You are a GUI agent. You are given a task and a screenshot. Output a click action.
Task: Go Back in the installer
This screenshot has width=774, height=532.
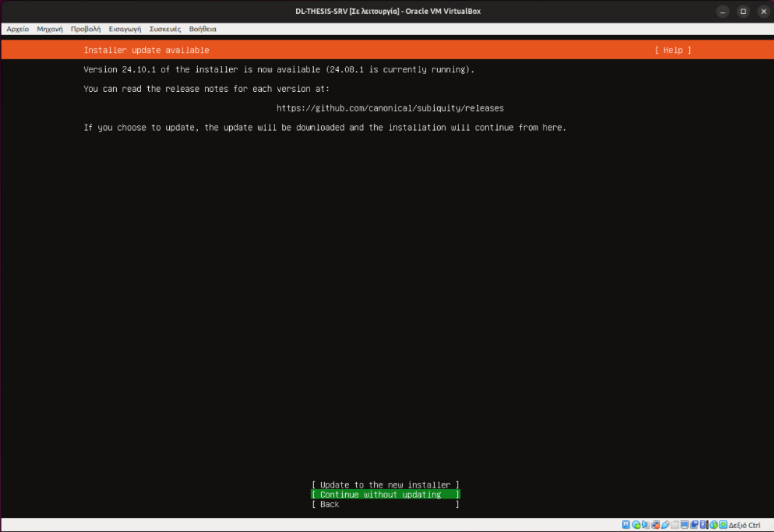coord(385,504)
